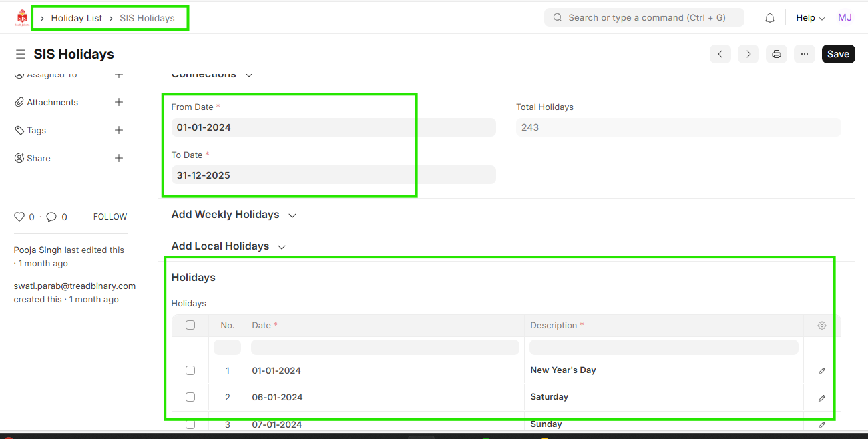Open the three-dot more options menu
This screenshot has height=439, width=868.
coord(804,54)
